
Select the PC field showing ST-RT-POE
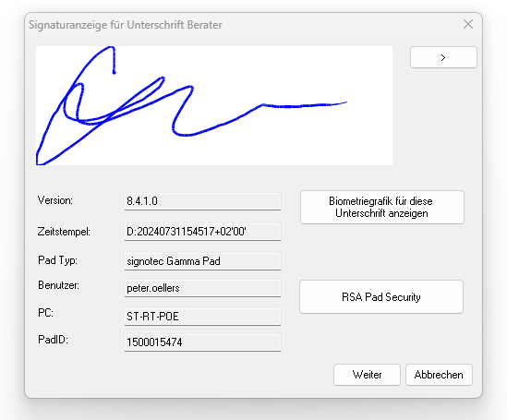[203, 317]
